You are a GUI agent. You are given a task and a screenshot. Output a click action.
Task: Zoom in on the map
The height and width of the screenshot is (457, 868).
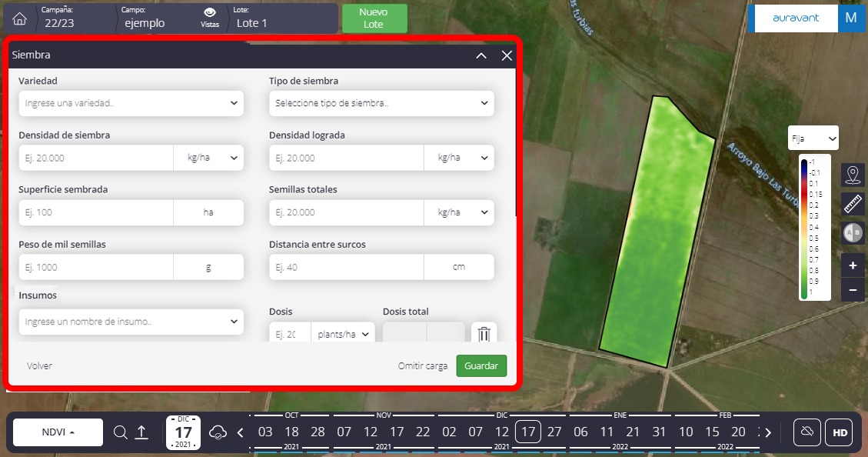853,266
